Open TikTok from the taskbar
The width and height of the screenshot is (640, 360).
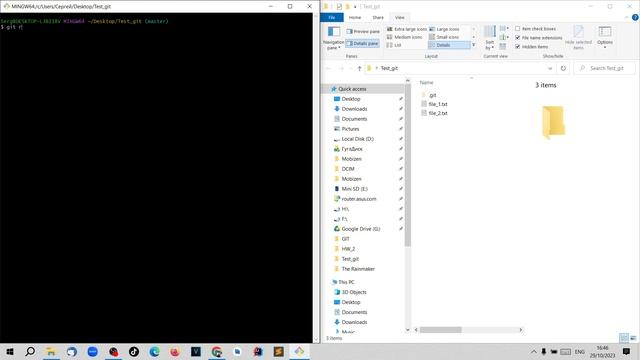click(134, 351)
